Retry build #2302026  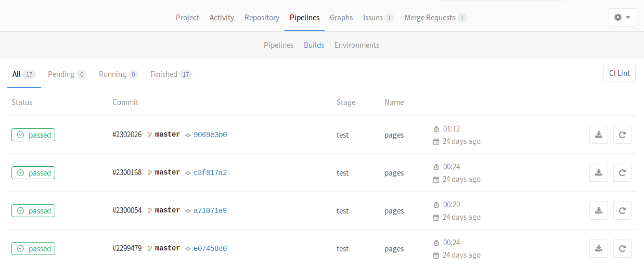(622, 135)
